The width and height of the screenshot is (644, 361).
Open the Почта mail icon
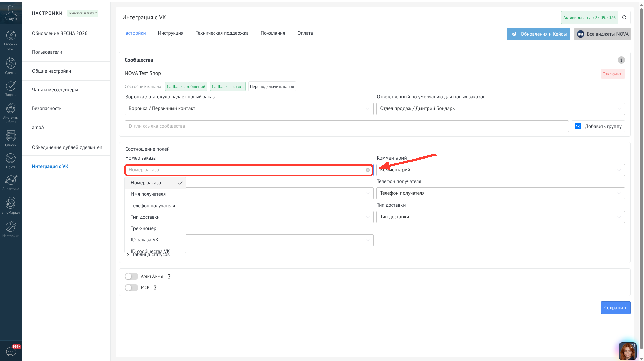tap(11, 161)
